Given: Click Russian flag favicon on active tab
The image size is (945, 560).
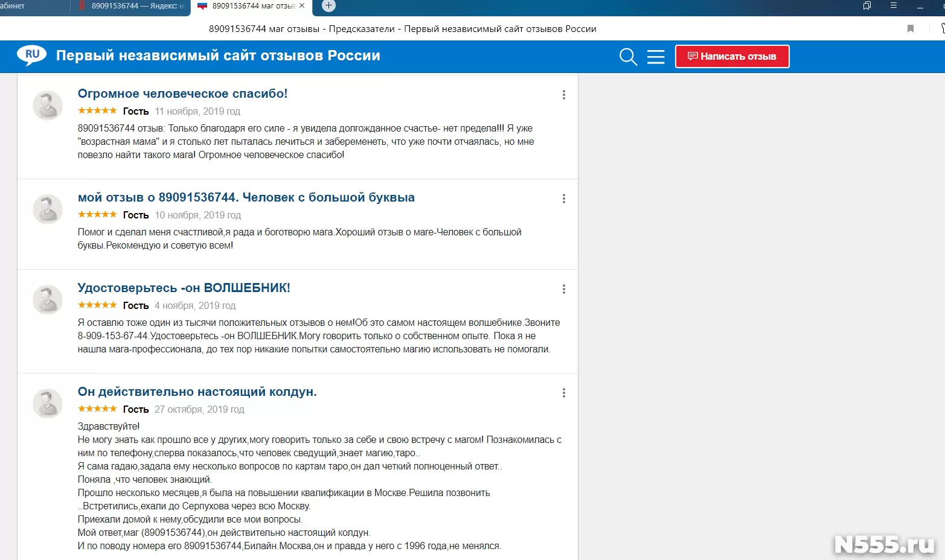Looking at the screenshot, I should (203, 6).
